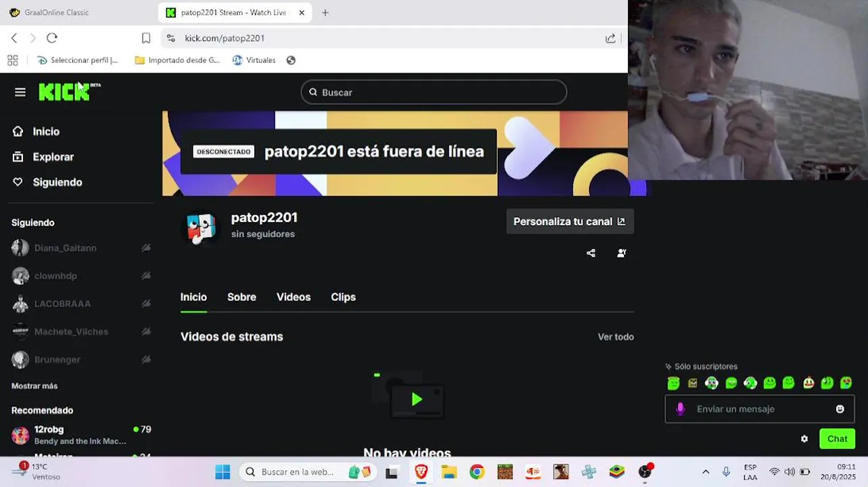Open File Explorer from taskbar
This screenshot has width=868, height=487.
click(x=449, y=472)
